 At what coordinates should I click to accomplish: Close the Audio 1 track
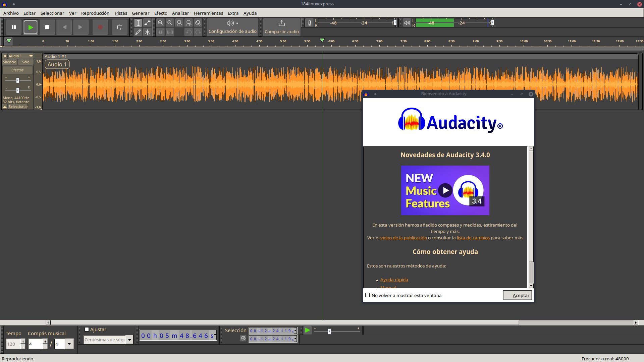pos(5,56)
